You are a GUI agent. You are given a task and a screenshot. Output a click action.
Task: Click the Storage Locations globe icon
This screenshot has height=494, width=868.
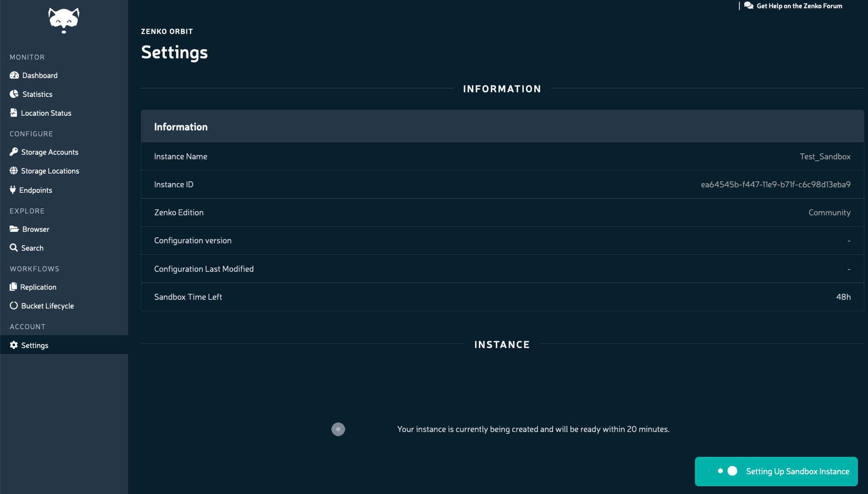point(14,171)
